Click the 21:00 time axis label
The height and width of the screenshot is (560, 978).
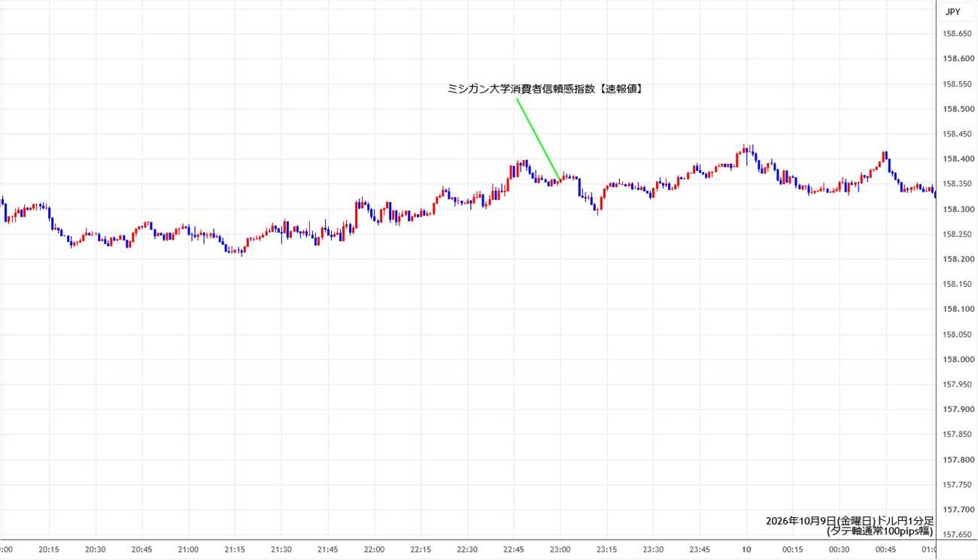[188, 549]
